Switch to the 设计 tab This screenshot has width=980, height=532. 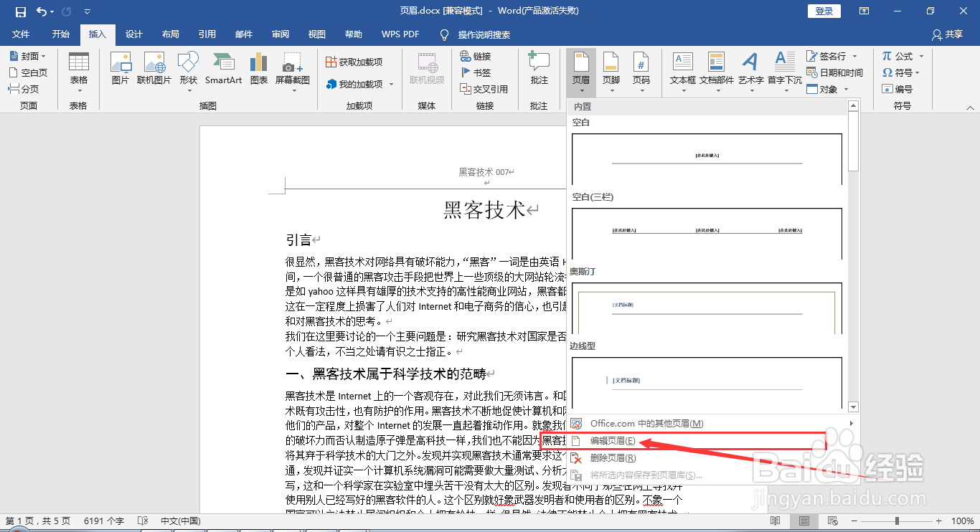[134, 34]
